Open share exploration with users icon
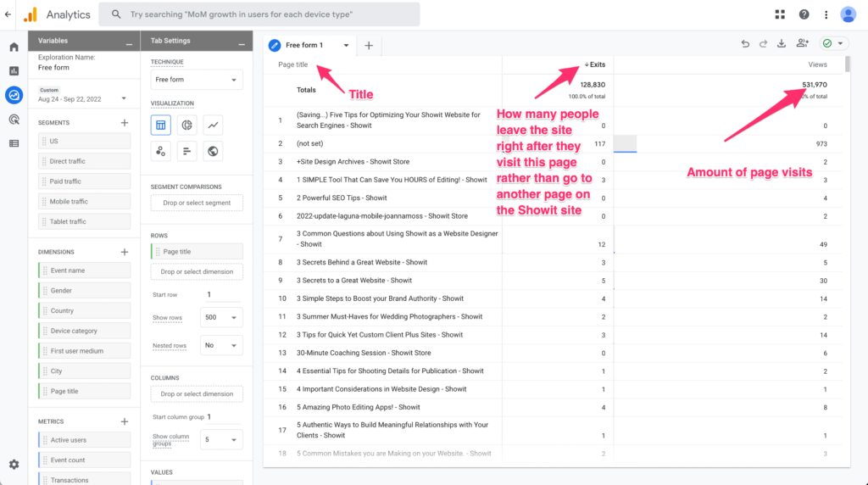Screen dimensions: 868x485 tap(803, 44)
